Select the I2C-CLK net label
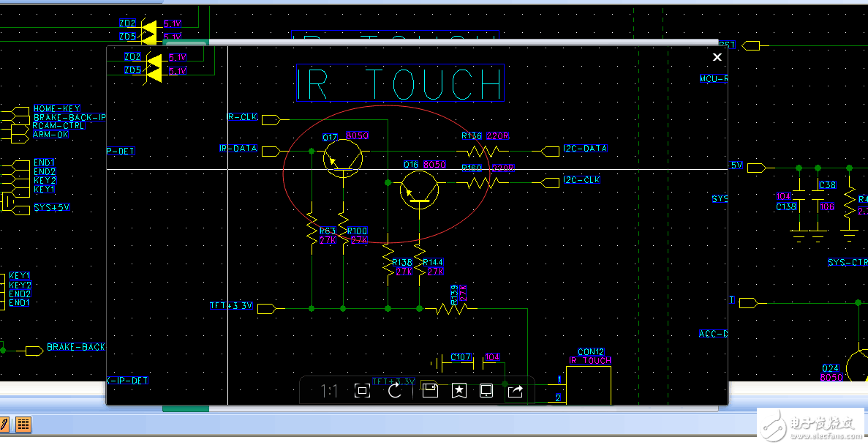Viewport: 868px width, 448px height. click(x=581, y=179)
